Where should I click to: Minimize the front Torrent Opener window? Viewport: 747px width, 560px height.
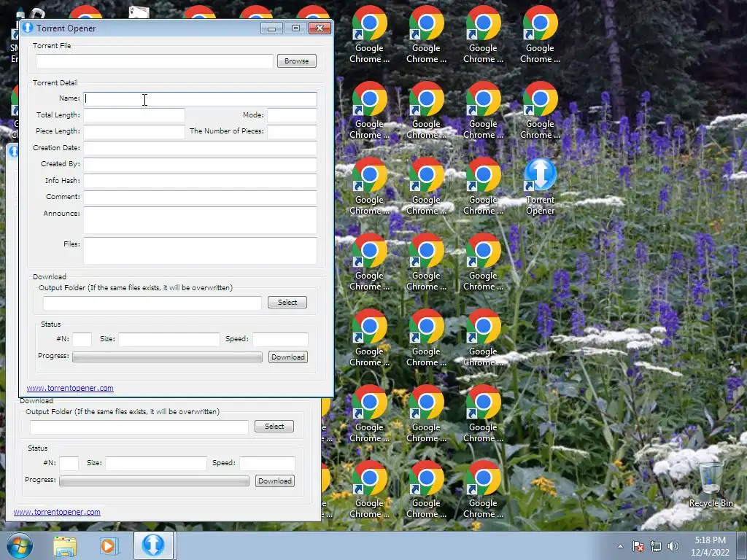point(271,28)
